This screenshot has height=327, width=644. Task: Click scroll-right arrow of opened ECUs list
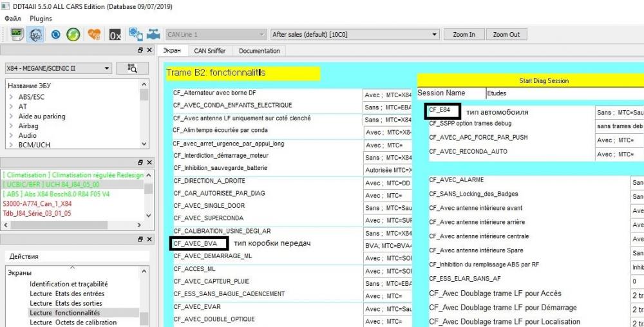click(139, 225)
